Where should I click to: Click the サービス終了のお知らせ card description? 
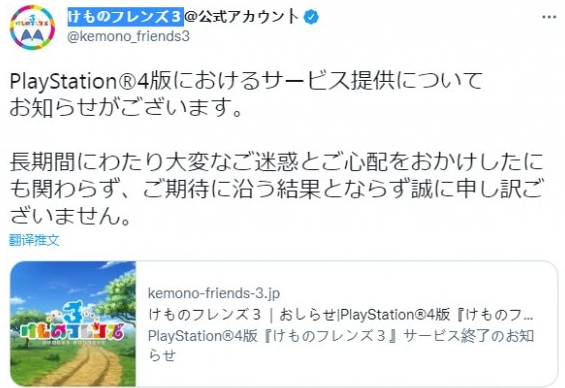[x=341, y=345]
